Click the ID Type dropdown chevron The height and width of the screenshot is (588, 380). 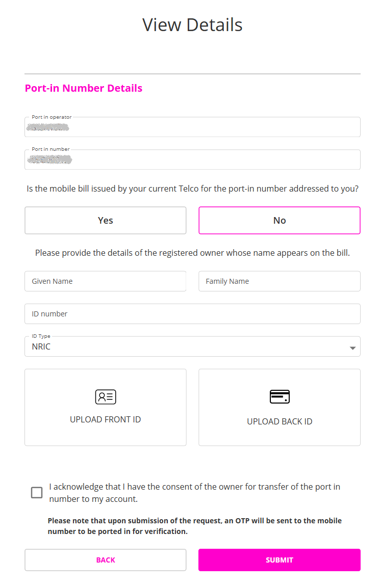pos(352,348)
